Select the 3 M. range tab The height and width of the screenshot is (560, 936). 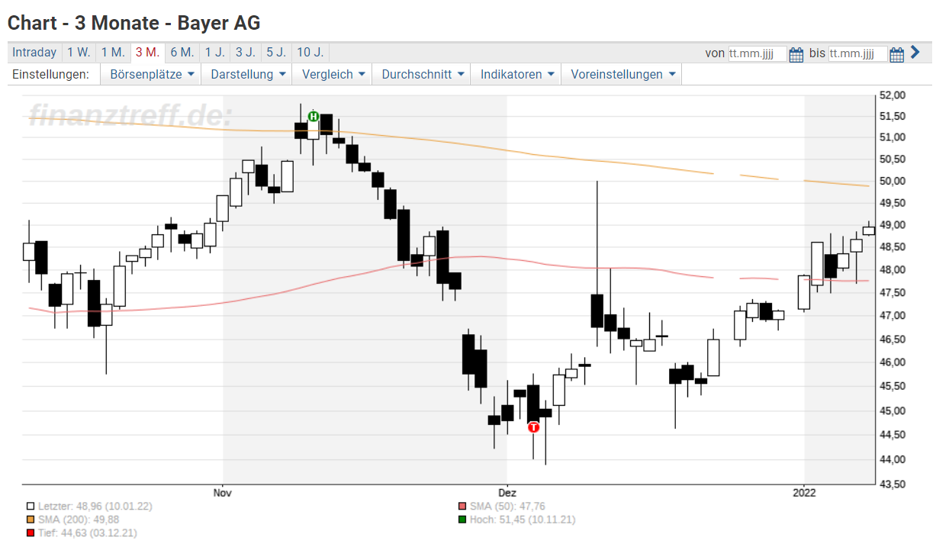click(147, 53)
